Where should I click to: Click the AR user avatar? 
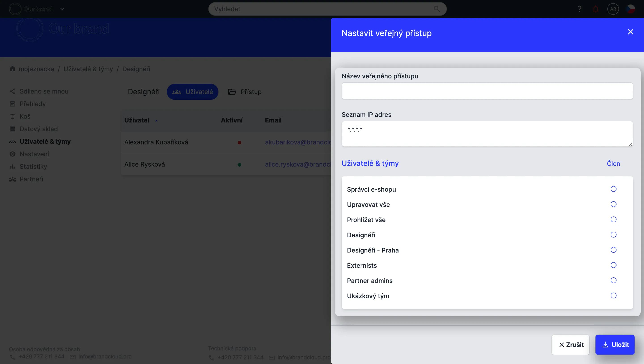tap(613, 9)
